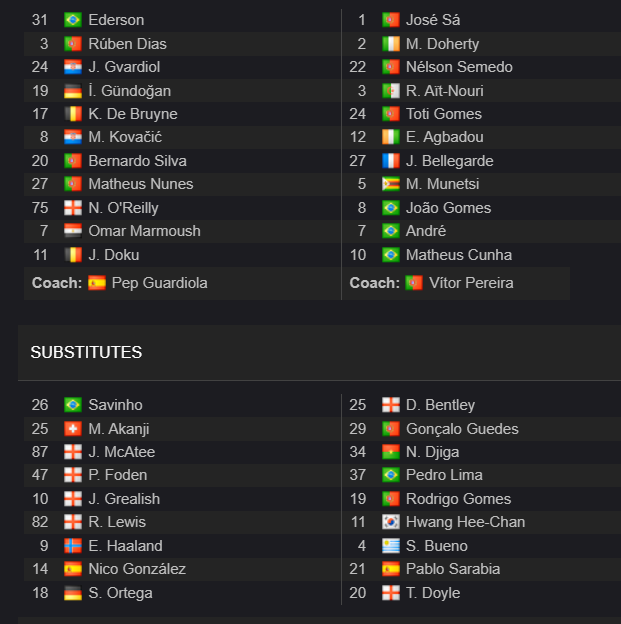The width and height of the screenshot is (621, 624).
Task: Click the SUBSTITUTES section header
Action: (86, 352)
